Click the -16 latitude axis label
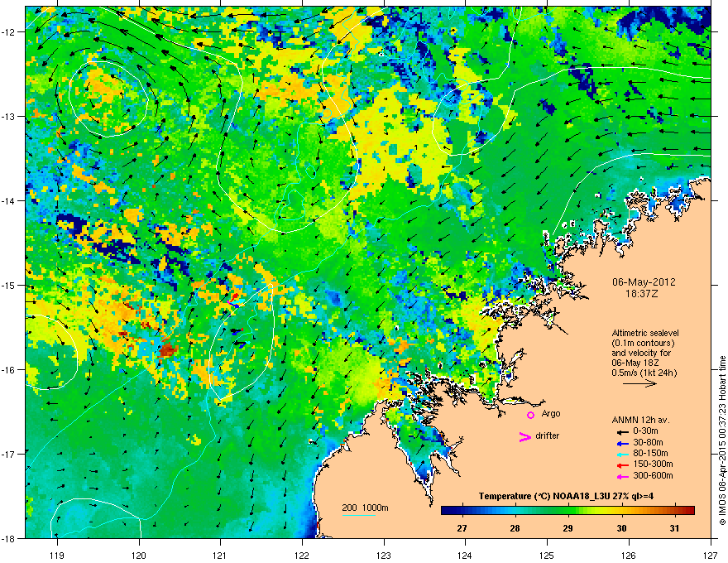This screenshot has width=728, height=563. pyautogui.click(x=9, y=370)
